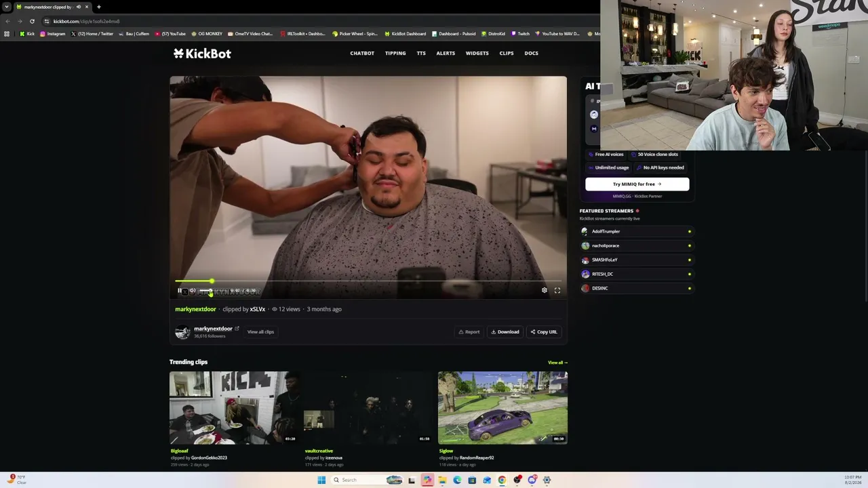Open the Instagram bookmark
The height and width of the screenshot is (488, 868).
[x=53, y=34]
